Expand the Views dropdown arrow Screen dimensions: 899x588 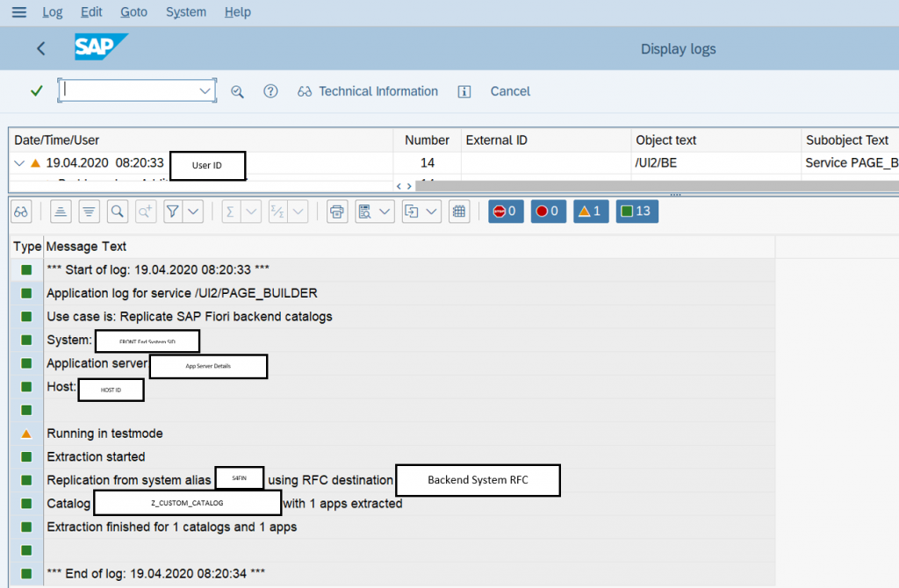(385, 212)
